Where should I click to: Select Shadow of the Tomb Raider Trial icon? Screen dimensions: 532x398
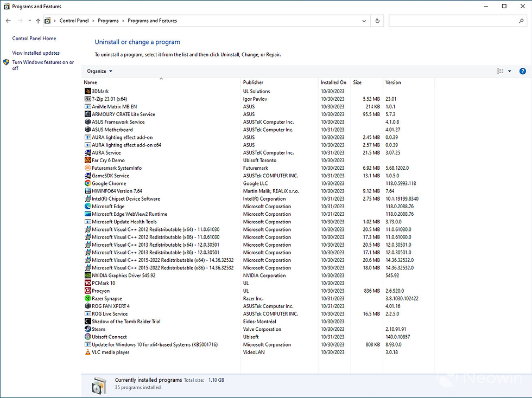tap(87, 322)
